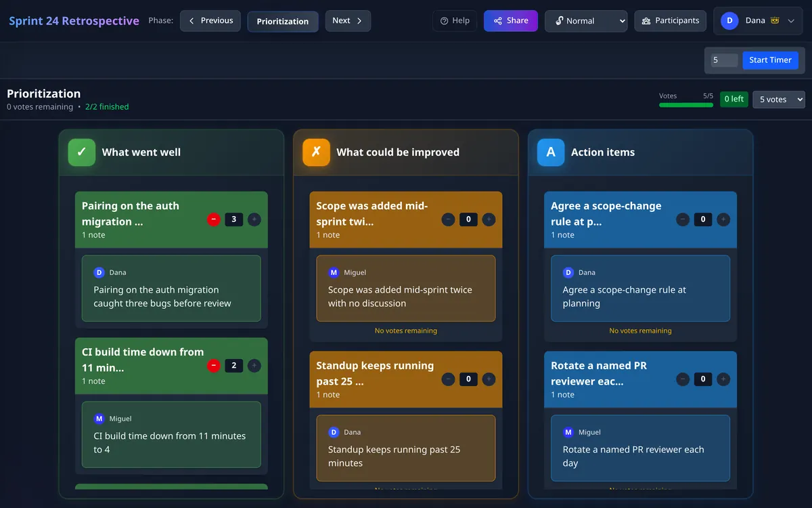Open the 5 votes dropdown
This screenshot has height=508, width=812.
click(x=779, y=100)
